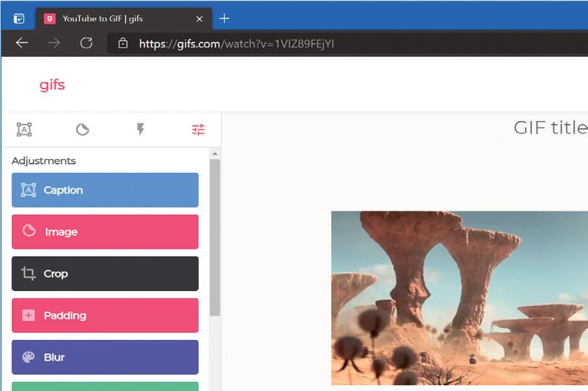Choose the Padding adjustment
Image resolution: width=588 pixels, height=391 pixels.
point(105,315)
